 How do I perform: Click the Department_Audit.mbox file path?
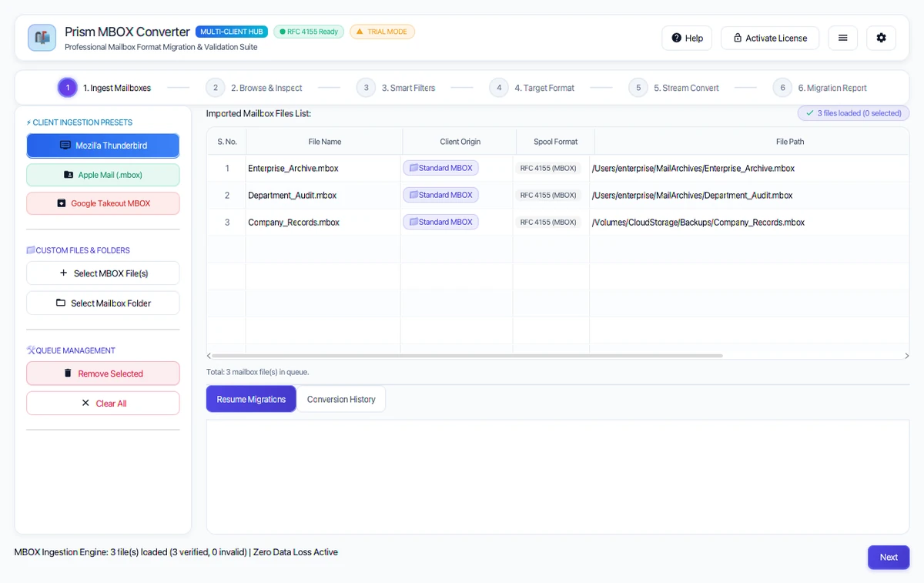point(692,195)
